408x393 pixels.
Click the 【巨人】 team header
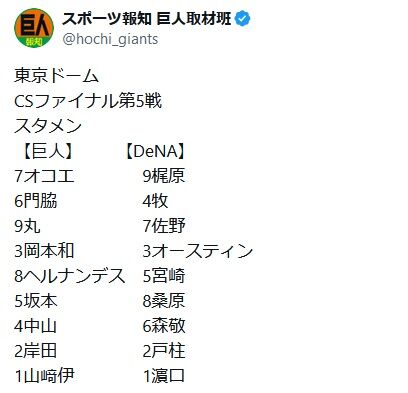(48, 151)
